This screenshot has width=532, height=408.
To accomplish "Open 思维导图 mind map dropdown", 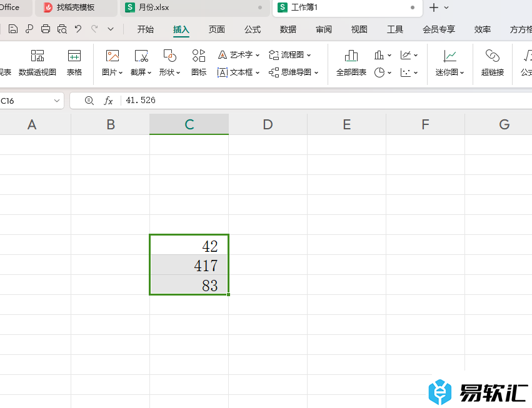I will (293, 72).
